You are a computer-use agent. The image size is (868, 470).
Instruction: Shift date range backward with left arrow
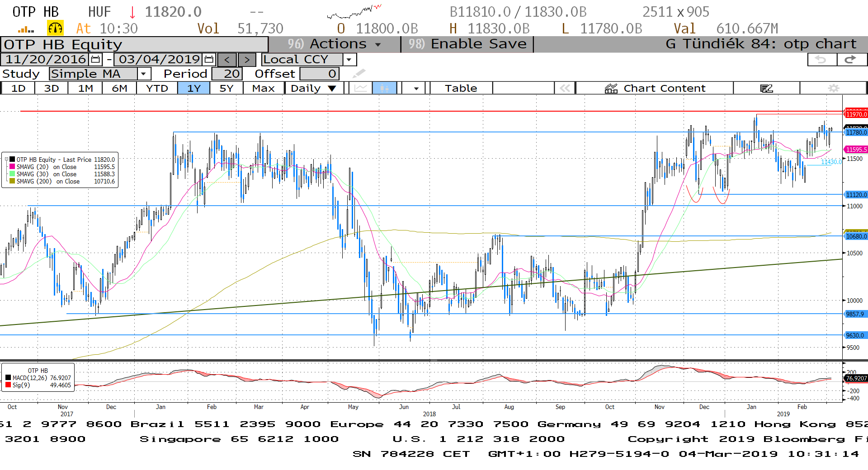click(227, 60)
